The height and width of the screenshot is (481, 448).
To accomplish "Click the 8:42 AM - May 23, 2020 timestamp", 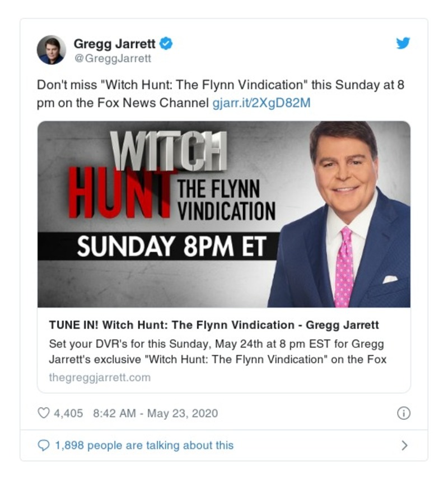I will click(x=155, y=413).
